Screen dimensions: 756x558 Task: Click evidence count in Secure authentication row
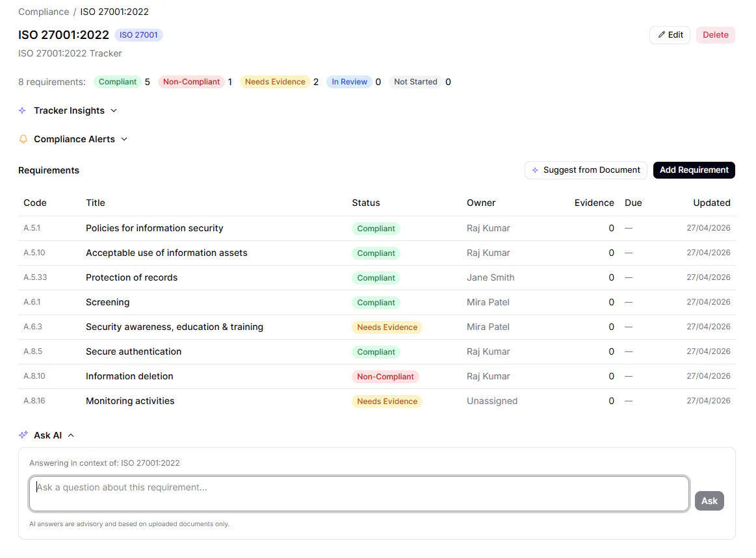point(611,352)
